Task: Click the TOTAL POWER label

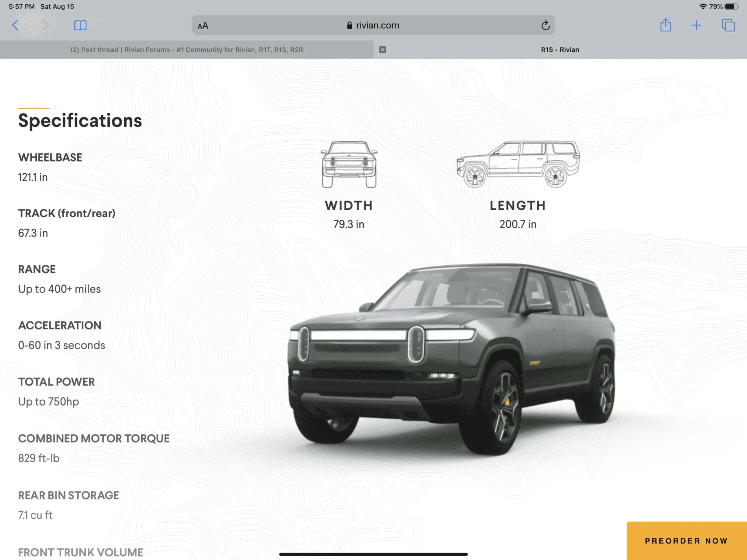Action: click(57, 382)
